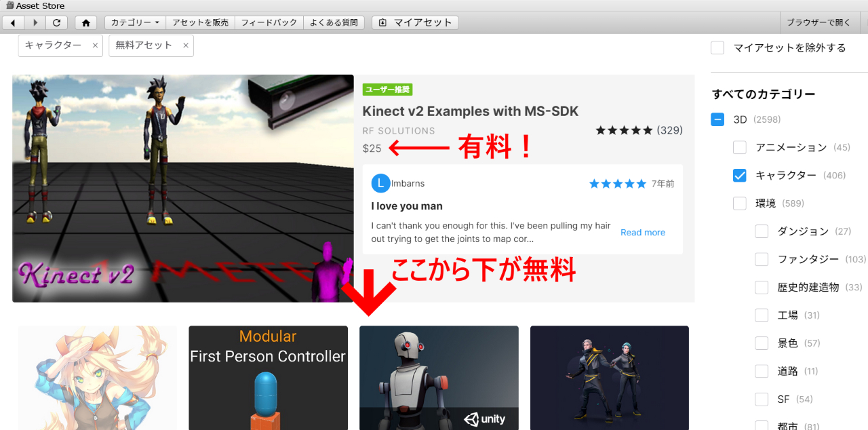Open Kinect v2 Examples with MS-SDK title
This screenshot has height=430, width=868.
coord(470,111)
